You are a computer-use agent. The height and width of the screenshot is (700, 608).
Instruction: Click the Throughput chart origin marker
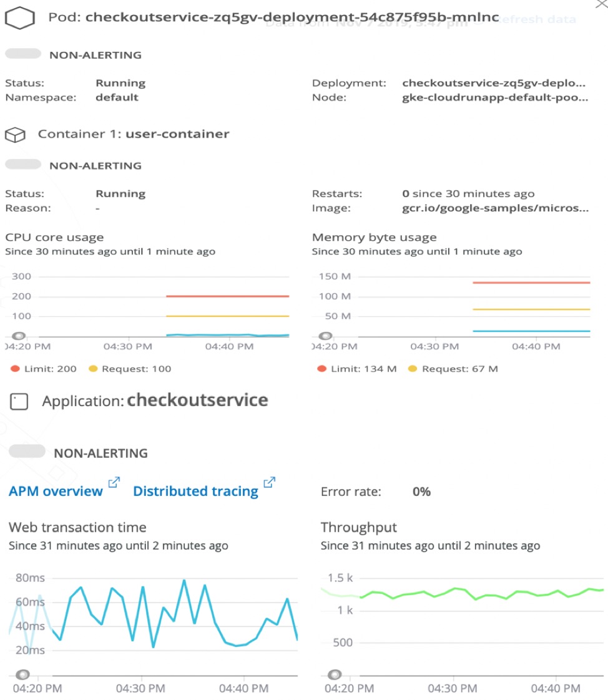pyautogui.click(x=335, y=674)
